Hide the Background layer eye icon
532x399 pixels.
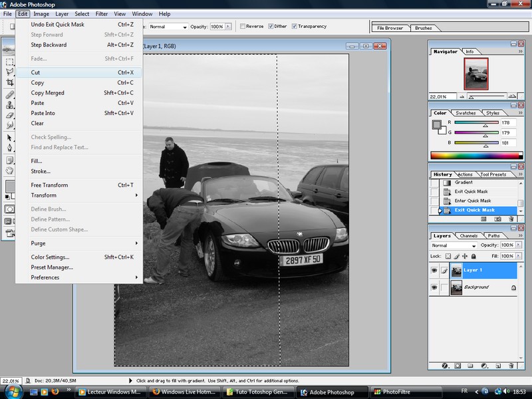pos(434,287)
